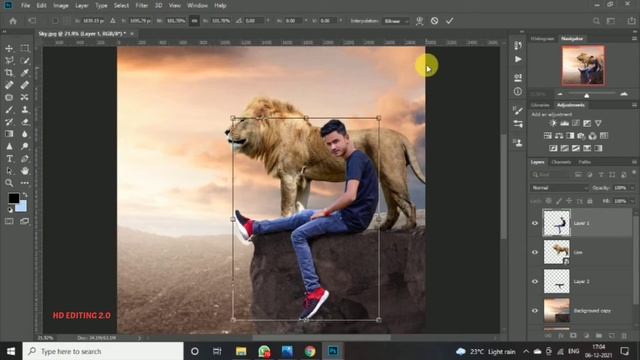Switch to the Libraries tab

pos(540,105)
